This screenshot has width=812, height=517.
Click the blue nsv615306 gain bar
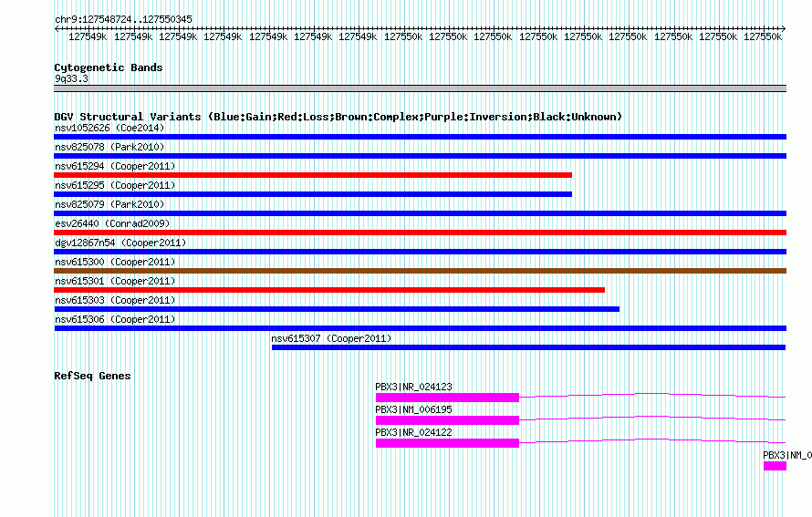(420, 328)
